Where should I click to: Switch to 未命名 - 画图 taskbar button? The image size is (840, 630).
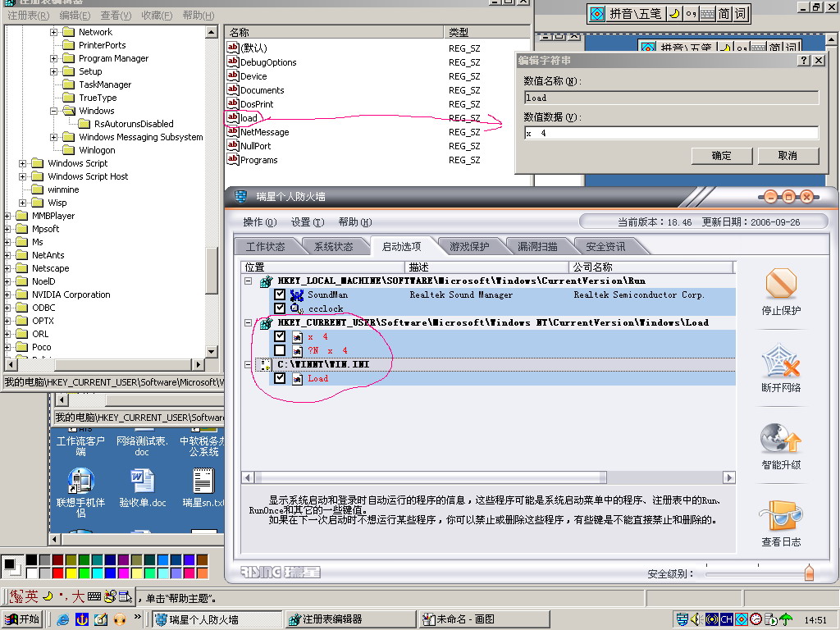tap(484, 619)
